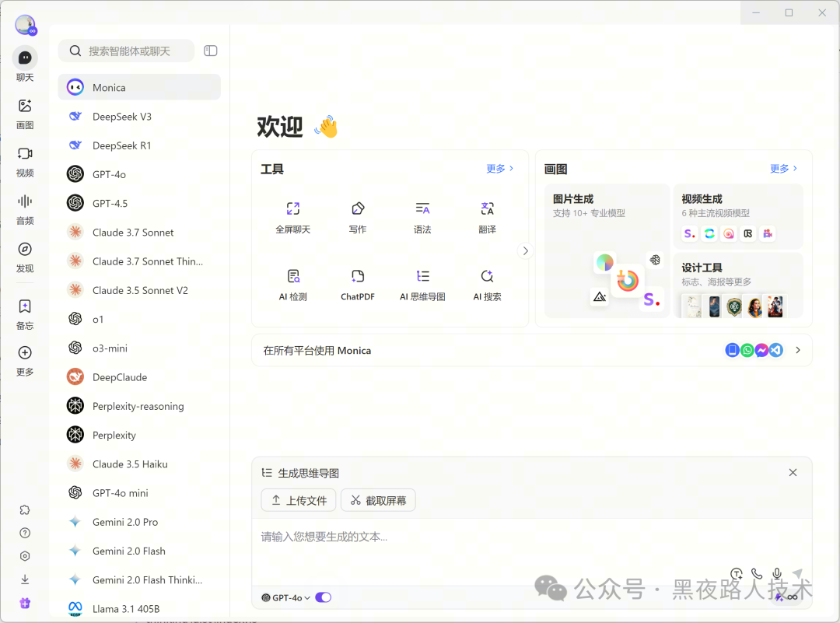
Task: Select Claude 3.5 Sonnet V2 in list
Action: click(x=139, y=290)
